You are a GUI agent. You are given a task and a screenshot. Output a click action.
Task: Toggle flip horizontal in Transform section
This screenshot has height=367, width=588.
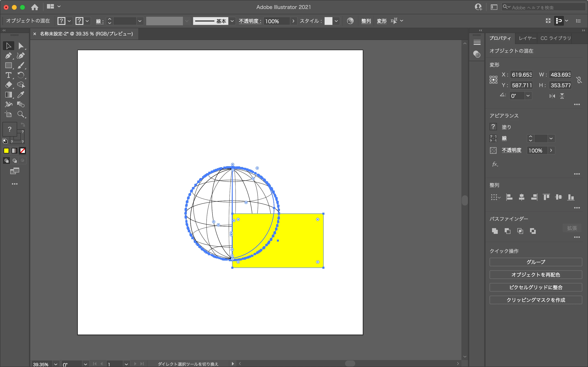pos(552,96)
